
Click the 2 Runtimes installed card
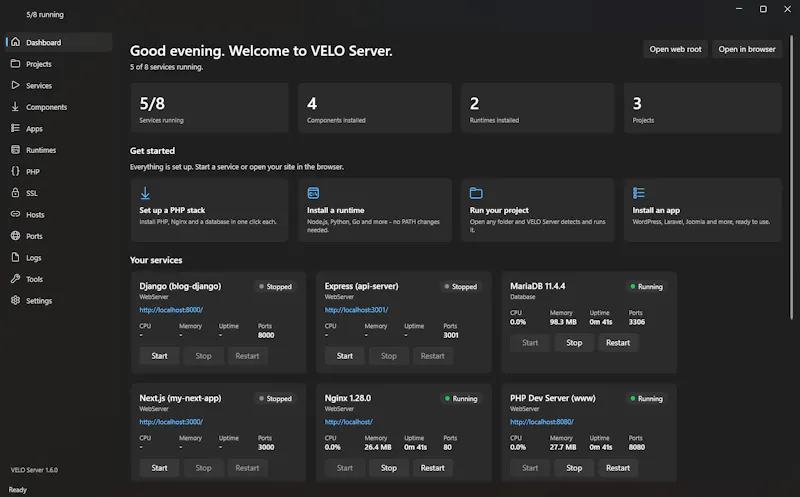pos(538,108)
